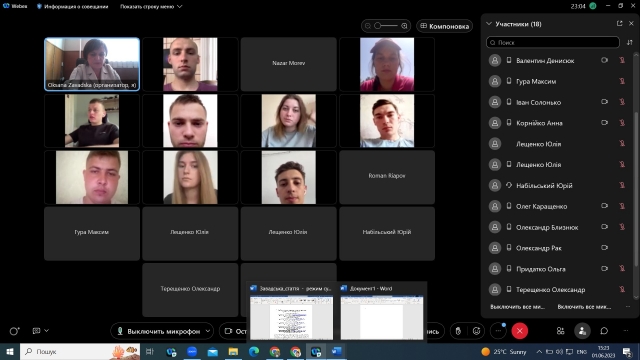Click camera icon next to Придатко Ольга
This screenshot has height=360, width=640.
(604, 269)
